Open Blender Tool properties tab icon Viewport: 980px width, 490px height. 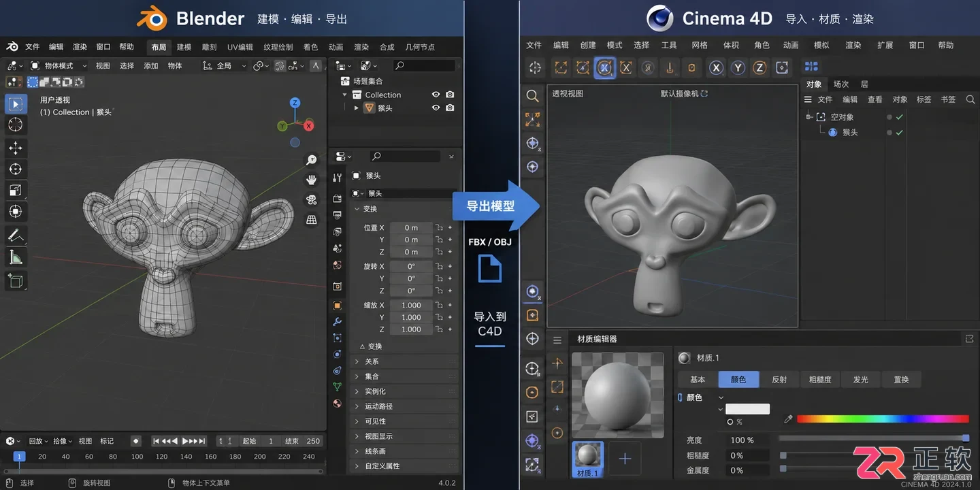point(337,178)
